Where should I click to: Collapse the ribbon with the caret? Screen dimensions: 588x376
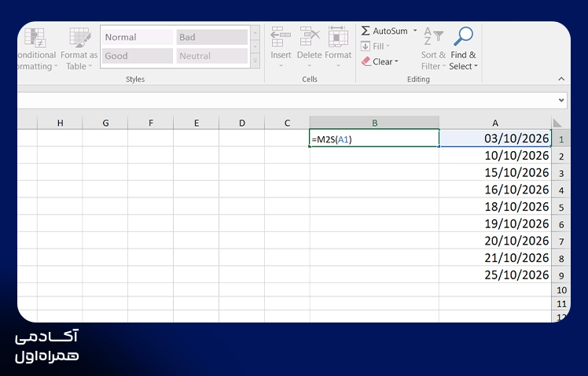[561, 79]
